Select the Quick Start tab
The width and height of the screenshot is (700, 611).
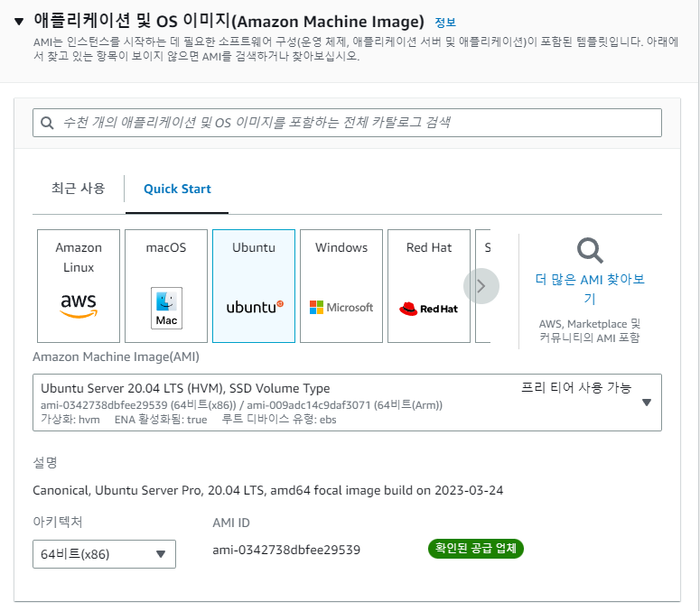(177, 190)
